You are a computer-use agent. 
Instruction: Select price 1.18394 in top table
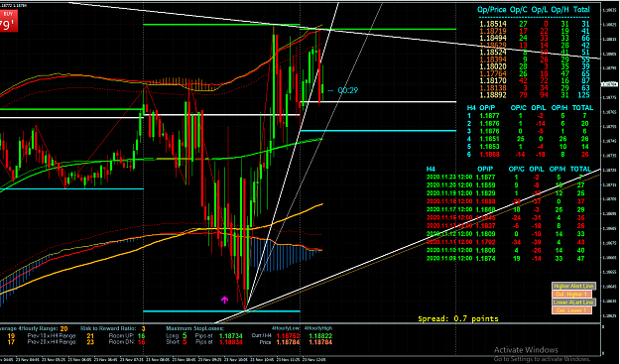click(493, 60)
